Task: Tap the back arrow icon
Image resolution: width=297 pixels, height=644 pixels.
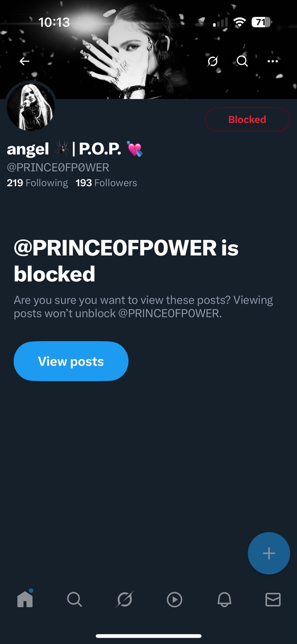Action: (x=25, y=61)
